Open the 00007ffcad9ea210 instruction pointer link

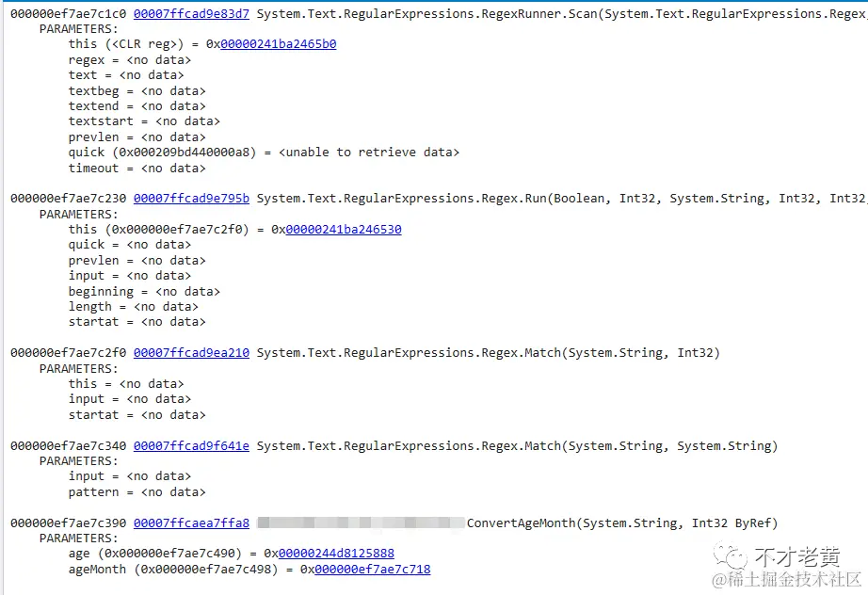coord(191,353)
